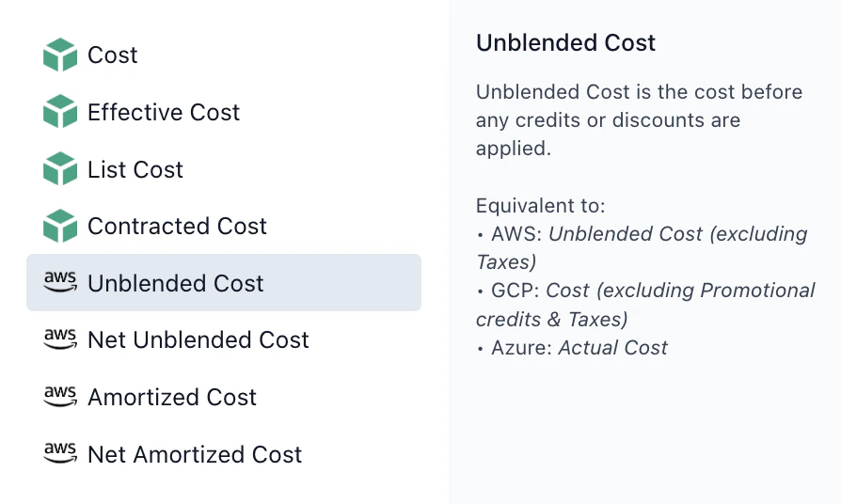Select the Net Amortized Cost label
Screen dimensions: 841x504
click(195, 455)
